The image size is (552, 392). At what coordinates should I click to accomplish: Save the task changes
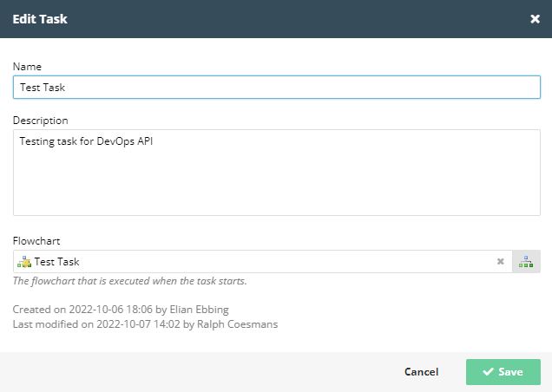503,372
